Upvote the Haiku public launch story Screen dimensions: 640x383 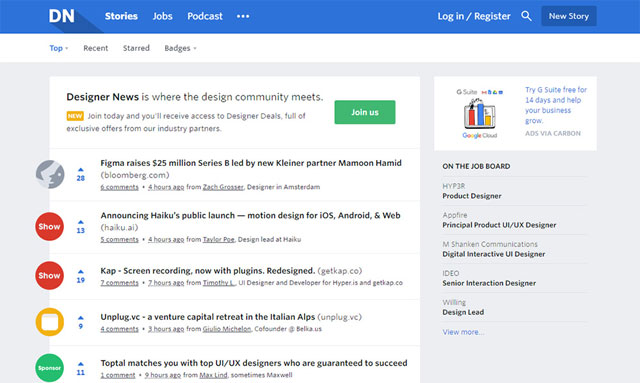tap(81, 222)
